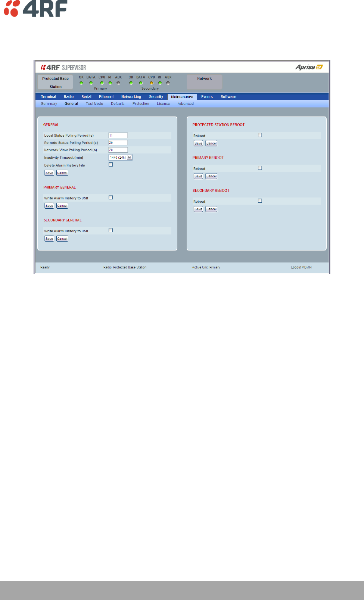
Task: Cancel Secondary Reboot setting
Action: click(211, 209)
